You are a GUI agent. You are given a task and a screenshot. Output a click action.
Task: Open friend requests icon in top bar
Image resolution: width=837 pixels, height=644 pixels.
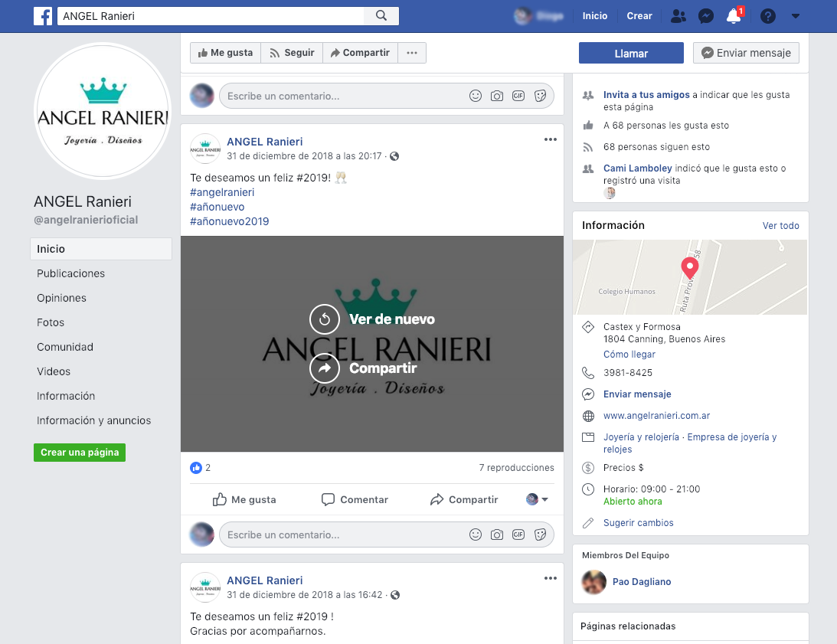(x=678, y=16)
